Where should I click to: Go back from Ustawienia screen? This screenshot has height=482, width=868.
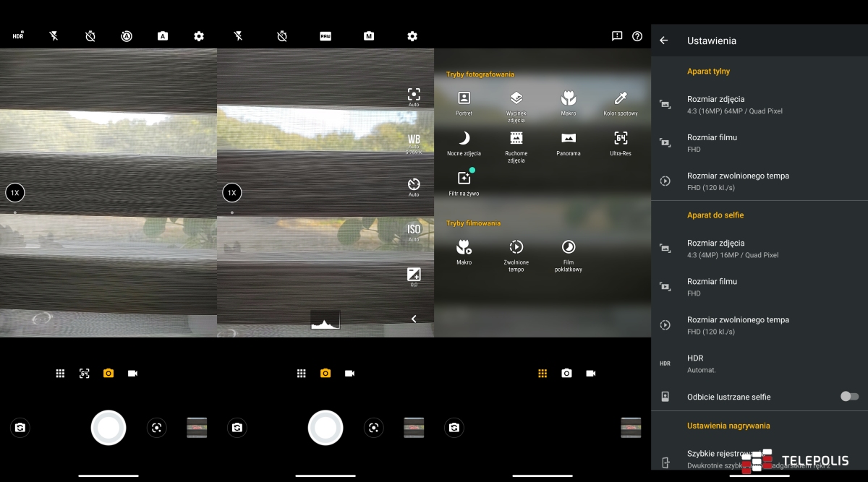tap(664, 41)
